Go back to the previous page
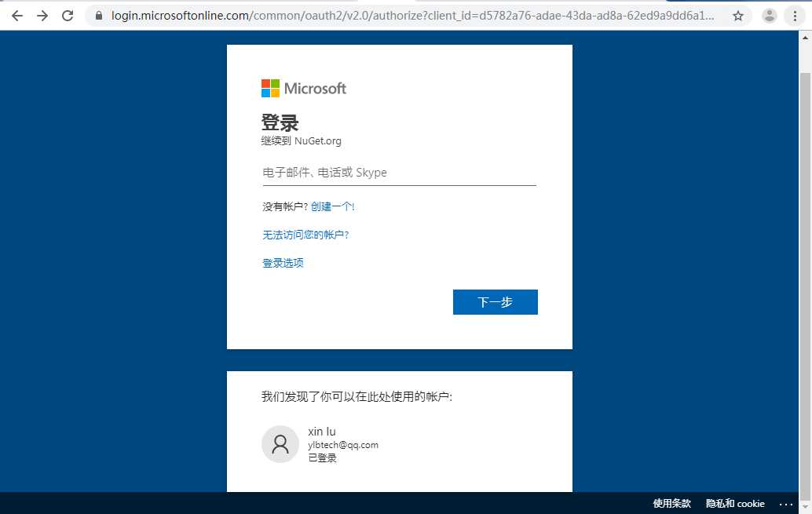Screen dimensions: 812x514 (x=17, y=16)
